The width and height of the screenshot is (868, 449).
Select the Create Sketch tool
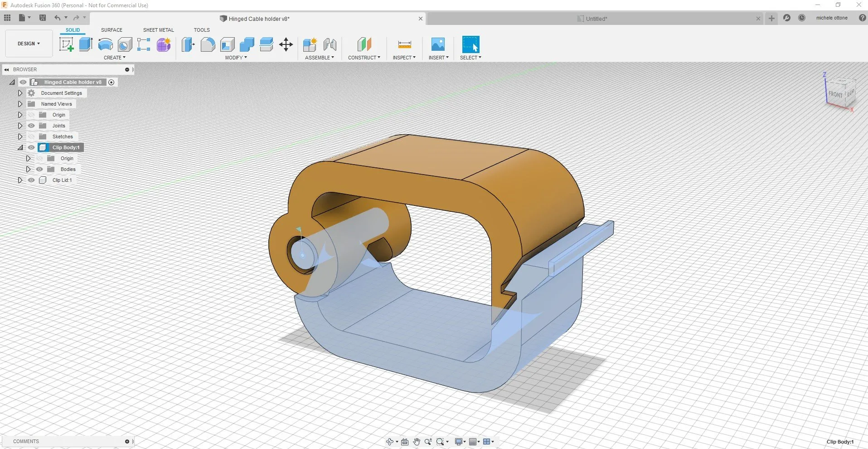pos(67,44)
